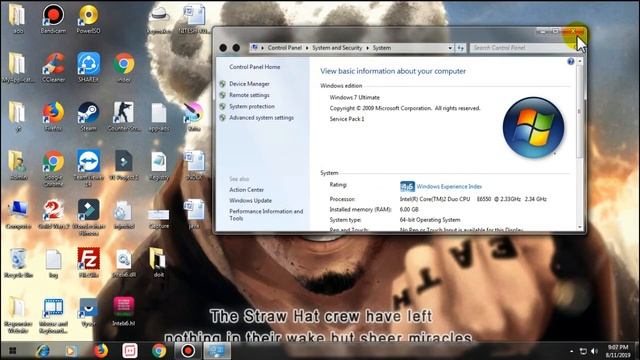
Task: Open Advanced system settings
Action: (261, 118)
